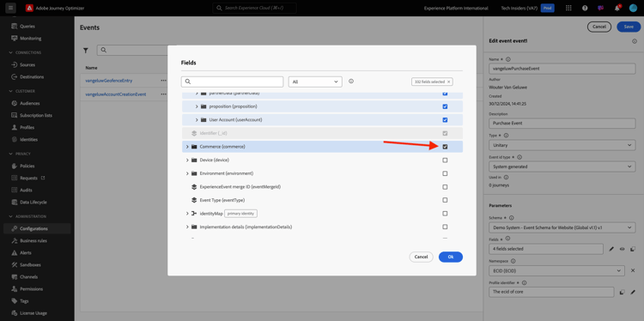Expand the proposition (proposition) node
644x321 pixels.
click(x=197, y=106)
